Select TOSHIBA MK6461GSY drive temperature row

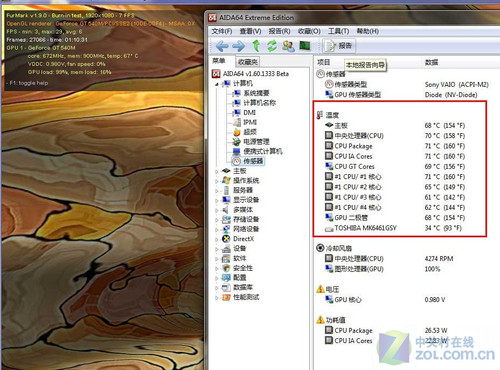(x=394, y=228)
